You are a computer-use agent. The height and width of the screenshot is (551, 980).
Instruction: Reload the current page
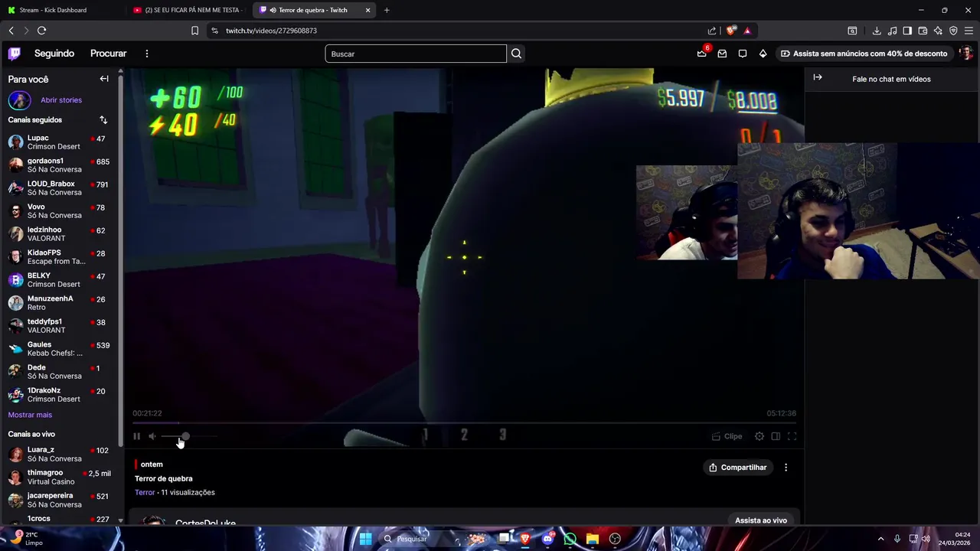[x=41, y=31]
